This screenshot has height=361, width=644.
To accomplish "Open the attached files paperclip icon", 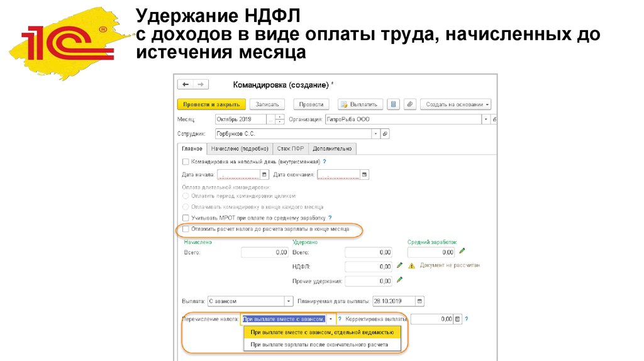I will [x=409, y=104].
